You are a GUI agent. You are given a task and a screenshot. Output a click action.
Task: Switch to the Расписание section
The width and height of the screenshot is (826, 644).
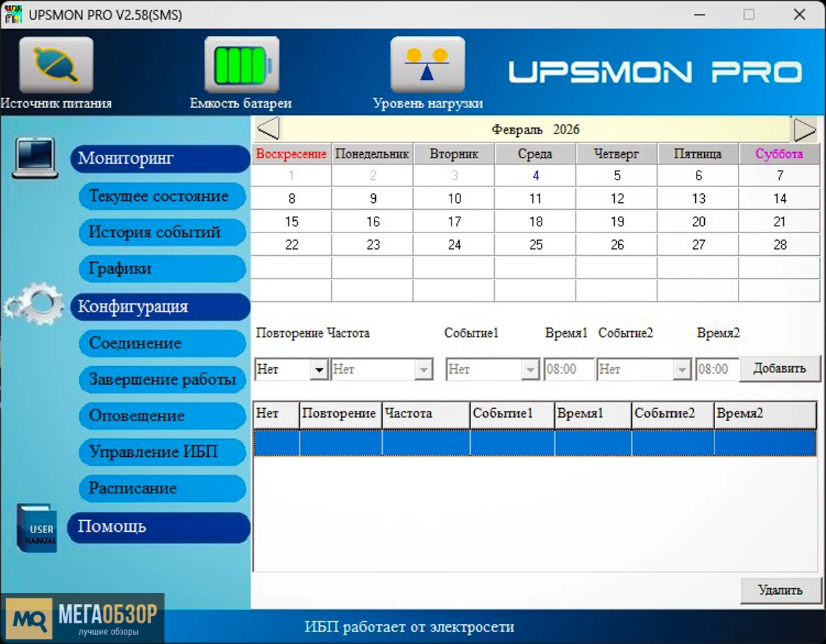(x=162, y=489)
